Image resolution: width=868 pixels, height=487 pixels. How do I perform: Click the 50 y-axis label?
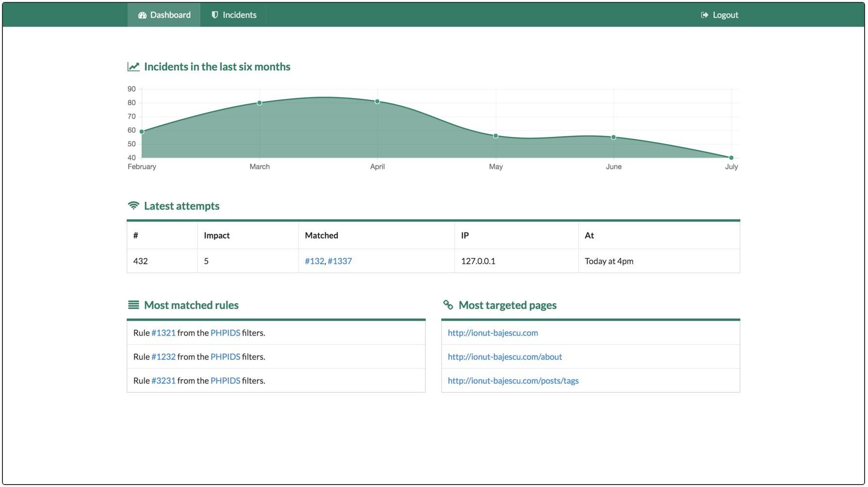click(x=131, y=144)
